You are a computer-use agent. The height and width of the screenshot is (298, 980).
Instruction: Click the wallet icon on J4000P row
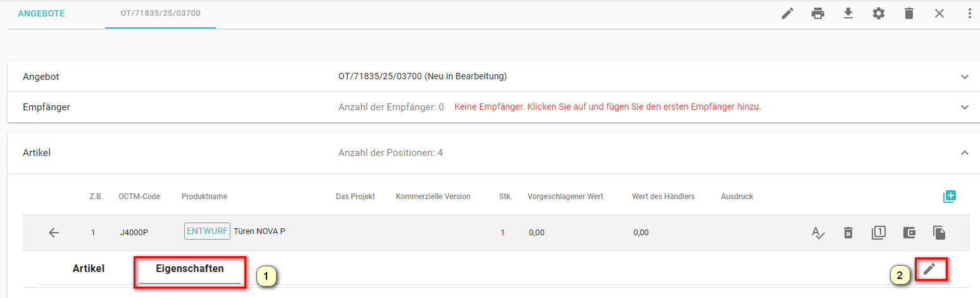pos(909,233)
